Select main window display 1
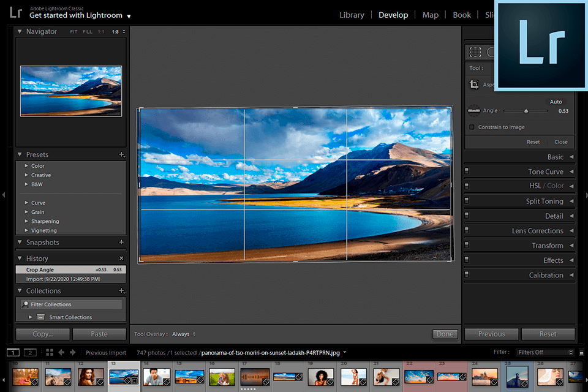Viewport: 588px width, 392px height. point(13,352)
